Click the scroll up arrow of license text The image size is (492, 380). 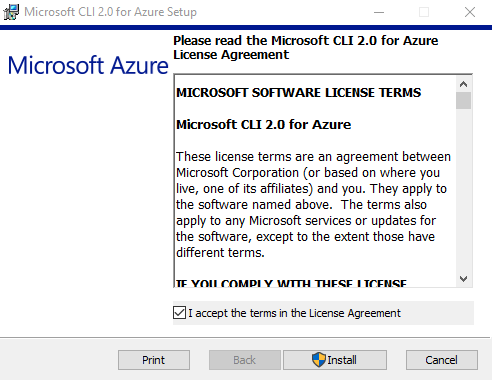click(463, 84)
